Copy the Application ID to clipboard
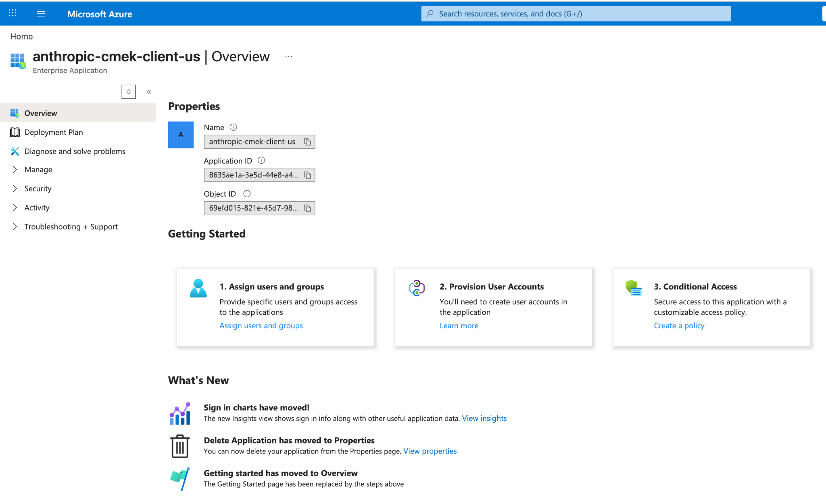The image size is (826, 504). click(x=308, y=175)
